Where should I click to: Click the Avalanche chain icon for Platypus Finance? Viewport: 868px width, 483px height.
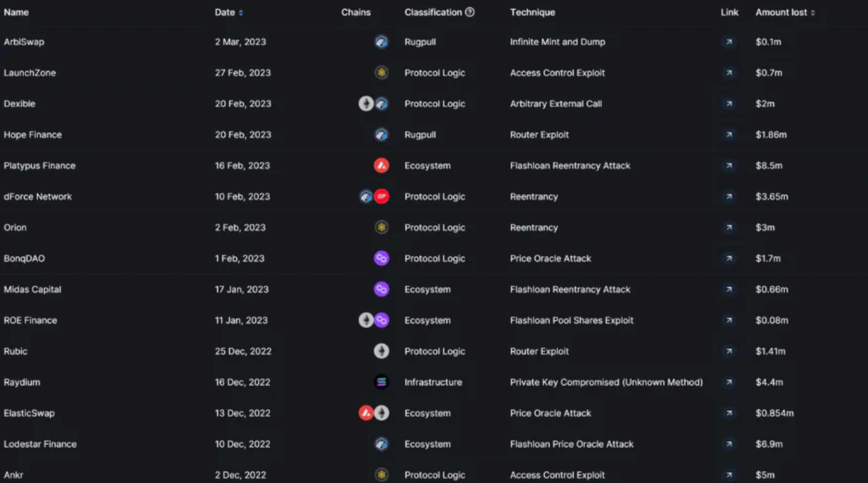coord(381,166)
